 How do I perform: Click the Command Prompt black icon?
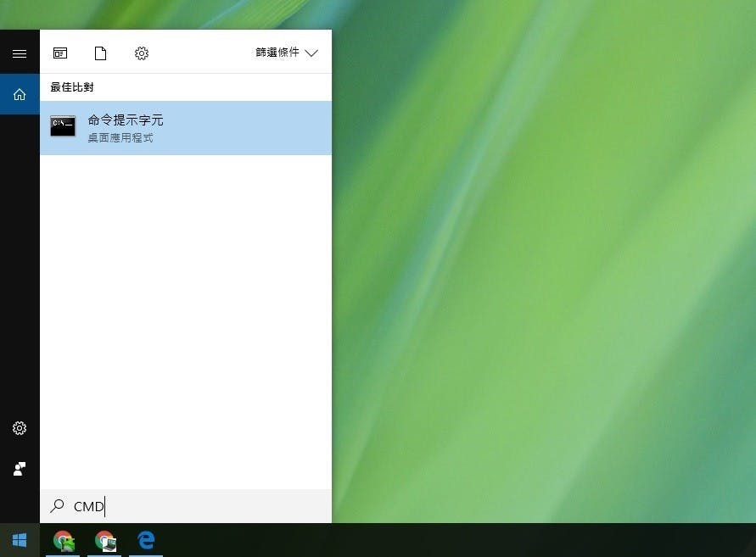pos(63,126)
